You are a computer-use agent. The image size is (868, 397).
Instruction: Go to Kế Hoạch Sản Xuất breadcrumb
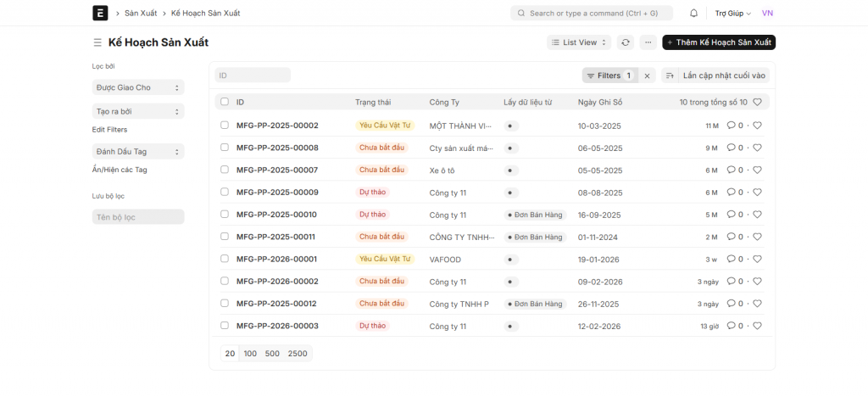click(x=205, y=14)
